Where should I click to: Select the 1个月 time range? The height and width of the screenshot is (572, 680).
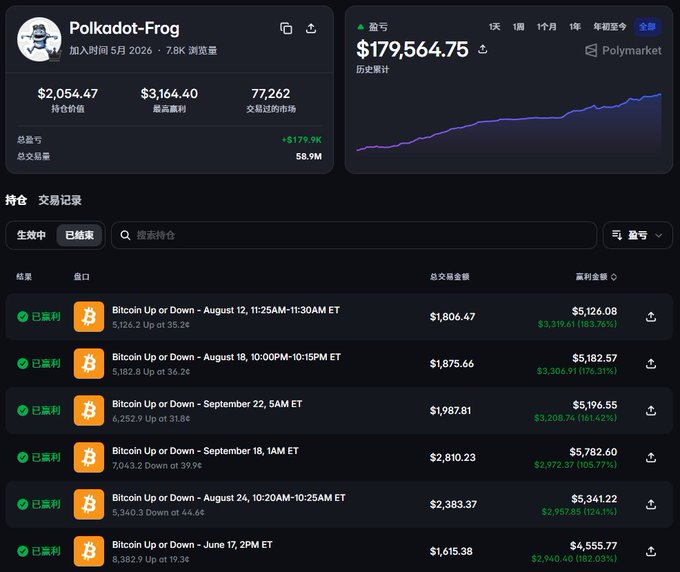point(546,27)
